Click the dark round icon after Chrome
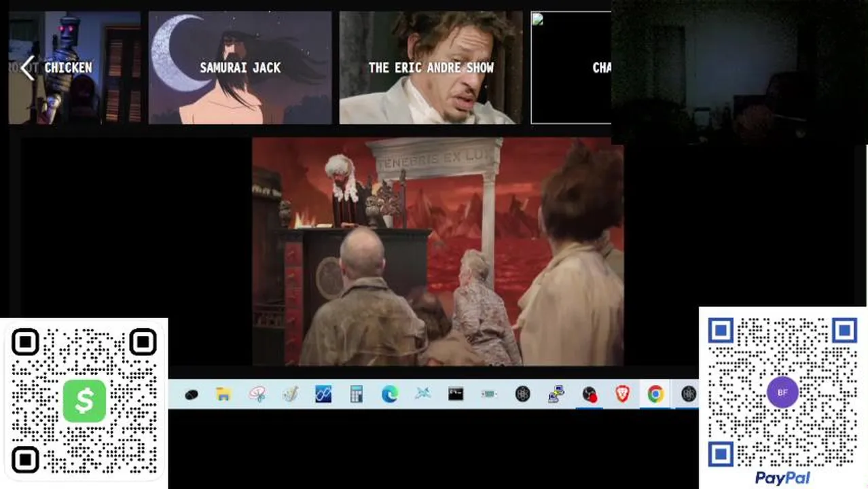 click(x=689, y=394)
